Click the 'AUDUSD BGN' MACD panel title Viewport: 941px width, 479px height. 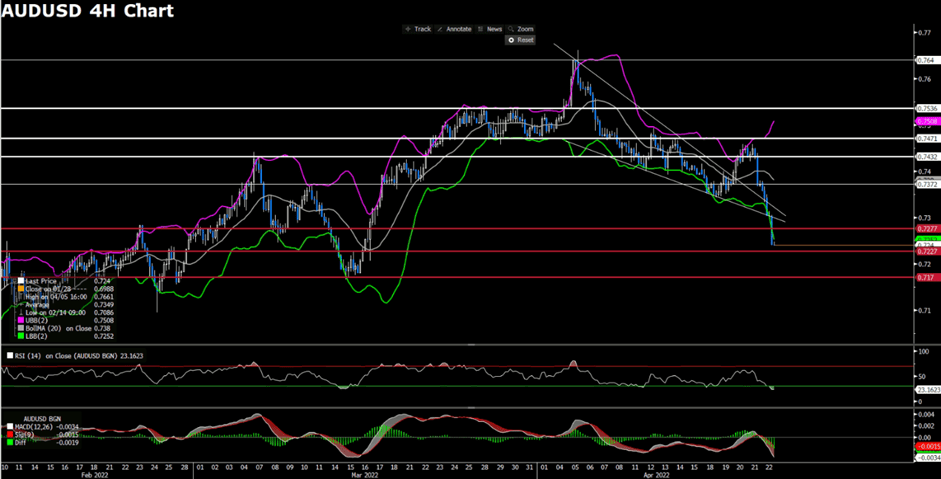click(42, 419)
